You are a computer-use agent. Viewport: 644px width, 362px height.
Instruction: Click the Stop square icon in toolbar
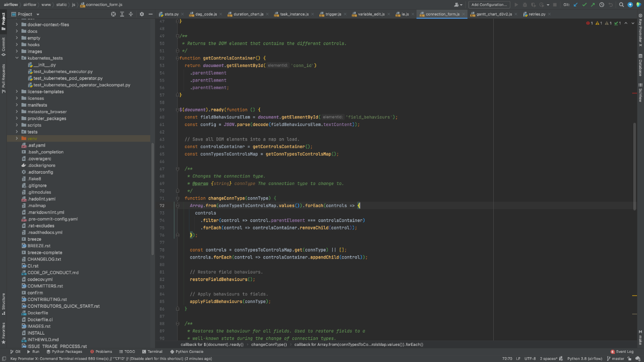[x=555, y=5]
